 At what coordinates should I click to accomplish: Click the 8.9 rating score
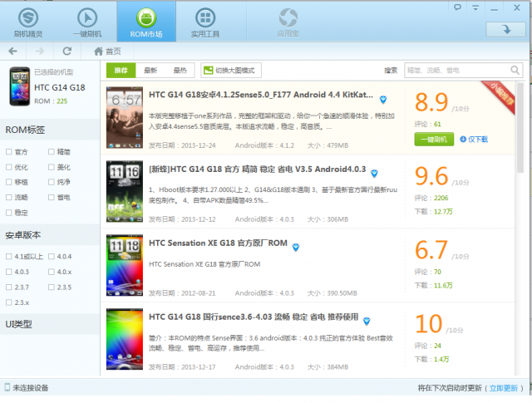pos(431,102)
